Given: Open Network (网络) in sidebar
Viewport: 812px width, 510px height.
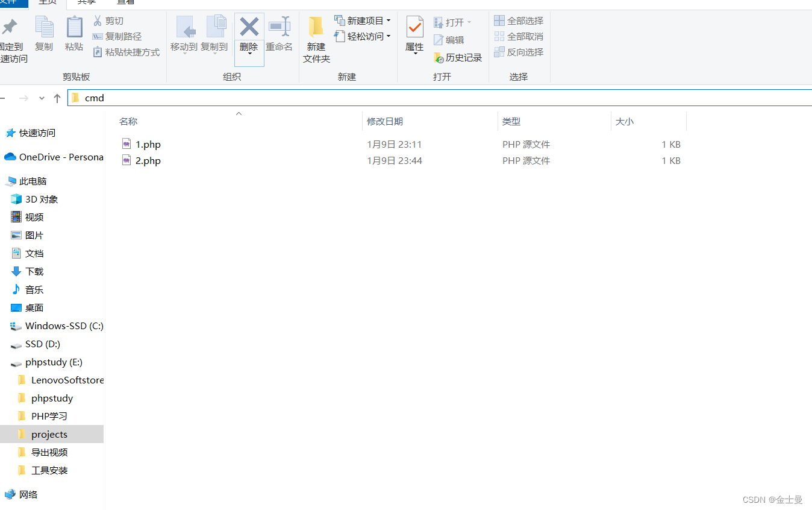Looking at the screenshot, I should click(x=28, y=495).
